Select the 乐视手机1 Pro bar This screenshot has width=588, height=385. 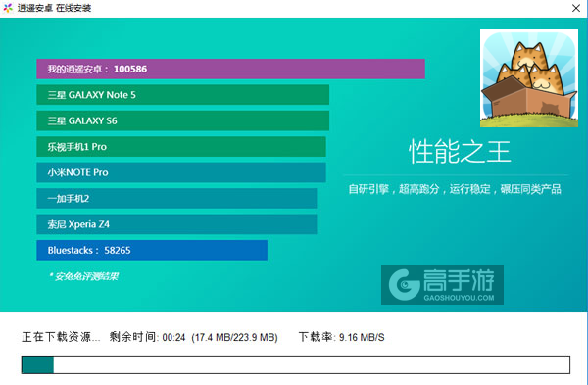tap(181, 146)
